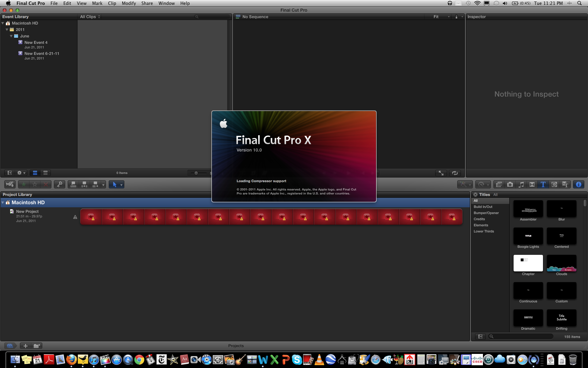588x368 pixels.
Task: Click the Append clip to storyline button
Action: [95, 184]
